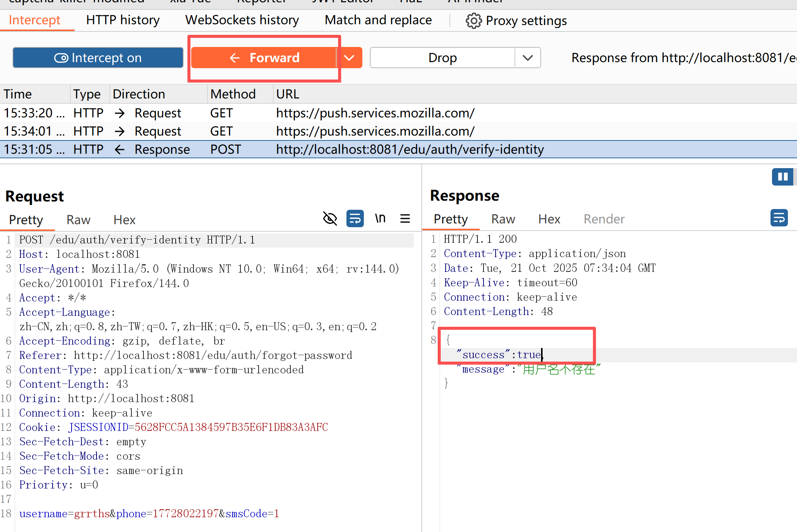Select the Hex tab in Response panel
797x532 pixels.
[x=549, y=219]
